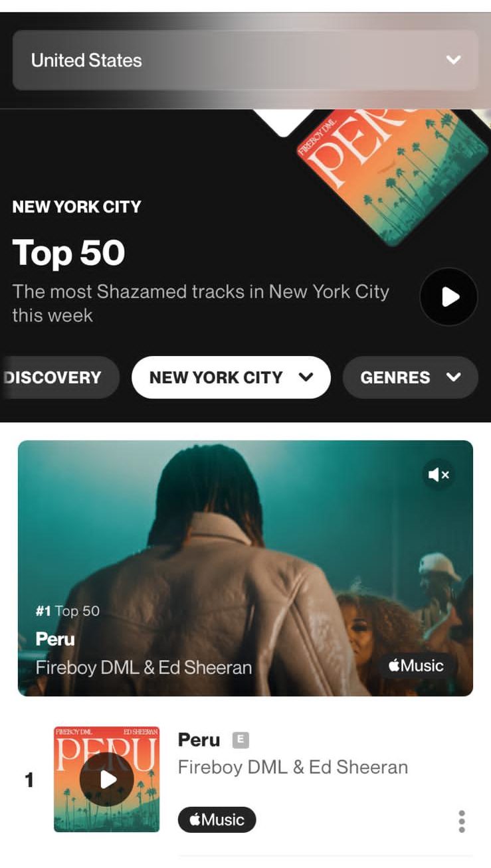Open Apple Music badge on featured video
Screen dimensions: 491x868
(x=417, y=665)
